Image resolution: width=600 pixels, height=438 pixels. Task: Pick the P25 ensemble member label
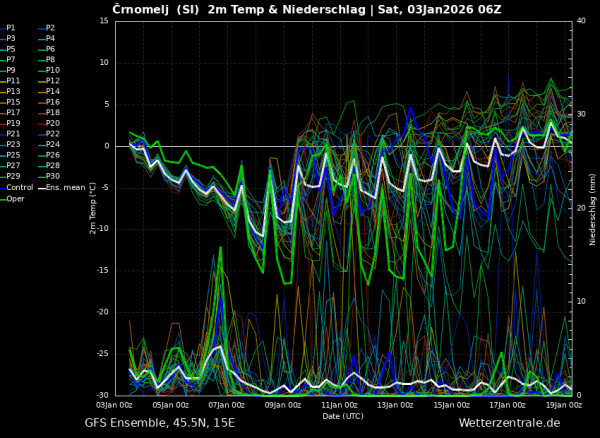(x=10, y=155)
